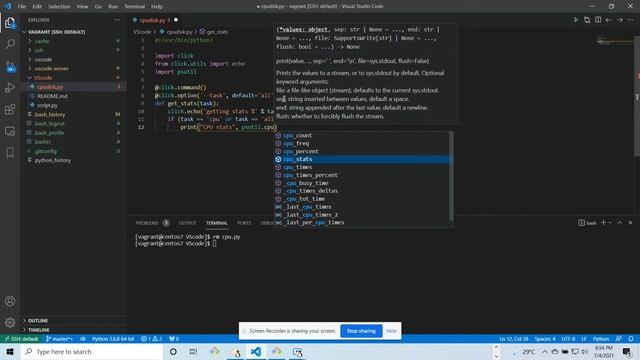Open the File menu
The image size is (640, 360).
click(x=22, y=7)
